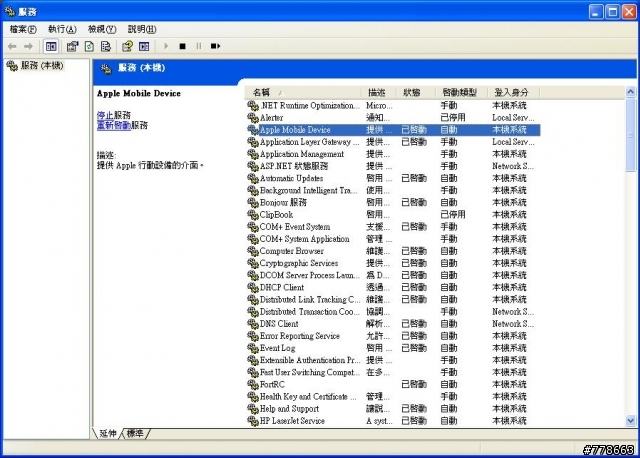Select Background Intelligent Transfer service
The image size is (640, 458).
click(393, 190)
